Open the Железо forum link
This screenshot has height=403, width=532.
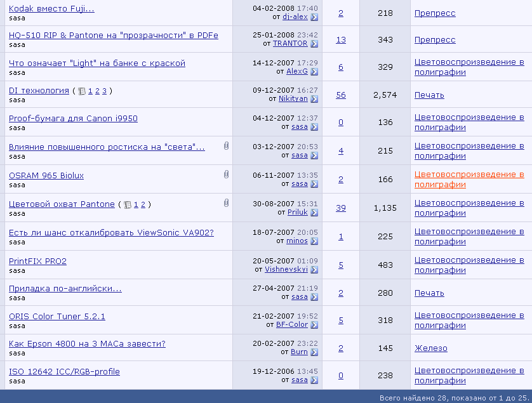(431, 348)
